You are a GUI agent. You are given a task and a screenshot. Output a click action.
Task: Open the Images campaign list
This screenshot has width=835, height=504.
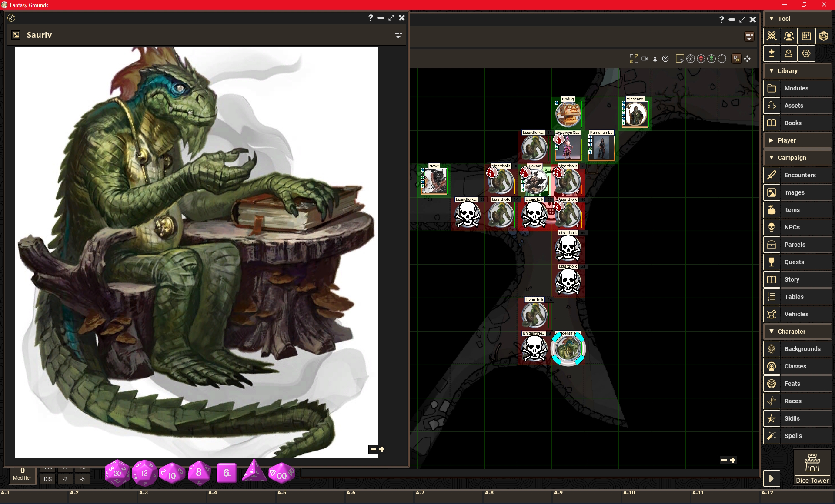797,192
